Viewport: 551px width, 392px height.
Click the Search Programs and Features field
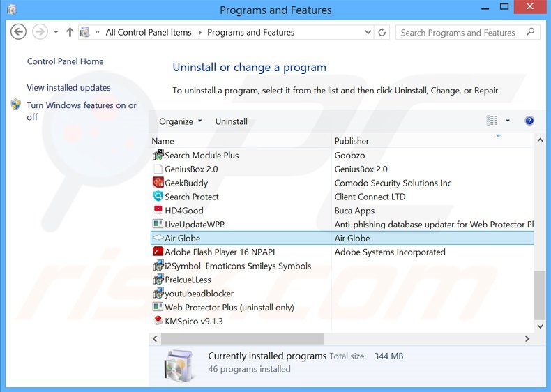tap(460, 32)
